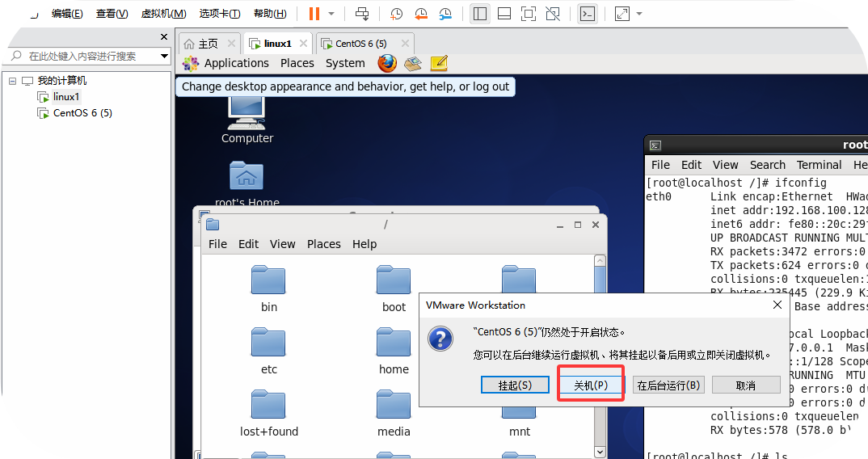The image size is (868, 459).
Task: Open the library search dropdown arrow
Action: coord(164,56)
